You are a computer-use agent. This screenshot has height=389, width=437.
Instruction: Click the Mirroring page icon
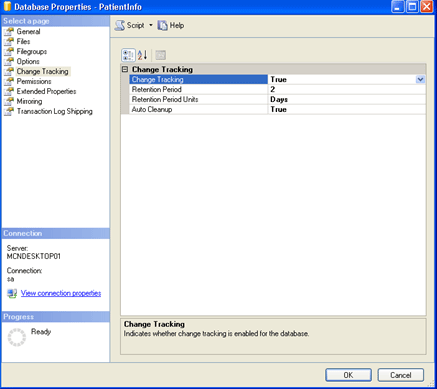(9, 102)
